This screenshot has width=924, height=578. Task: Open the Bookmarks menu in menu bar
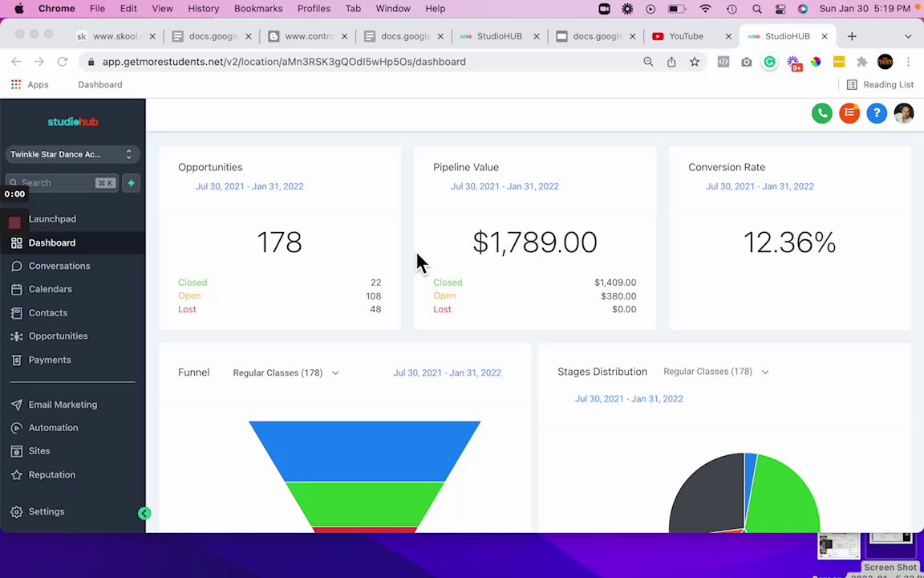coord(258,9)
